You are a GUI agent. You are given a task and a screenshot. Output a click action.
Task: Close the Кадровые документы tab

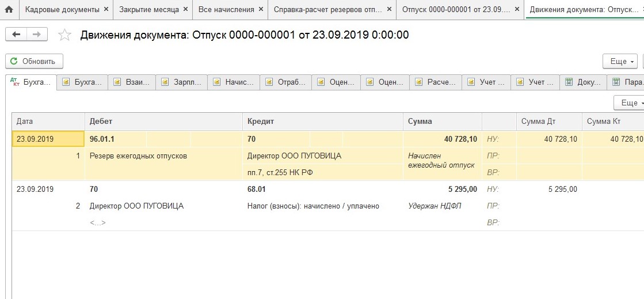[x=106, y=10]
